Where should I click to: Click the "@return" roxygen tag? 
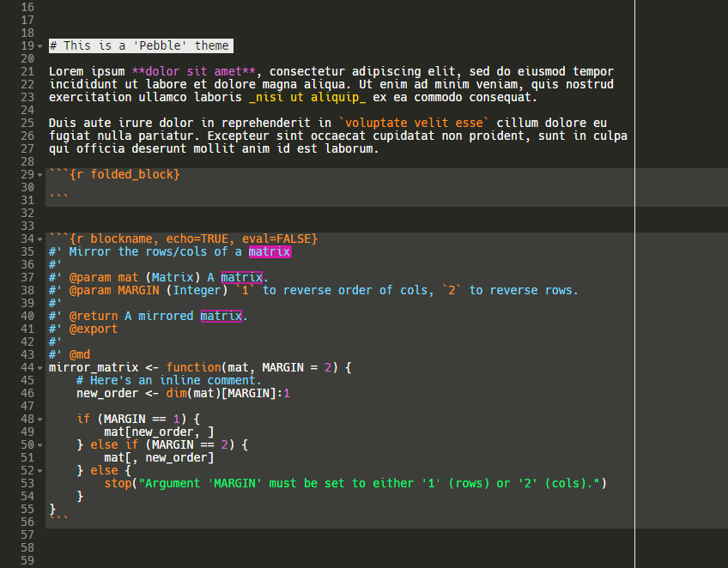coord(94,316)
